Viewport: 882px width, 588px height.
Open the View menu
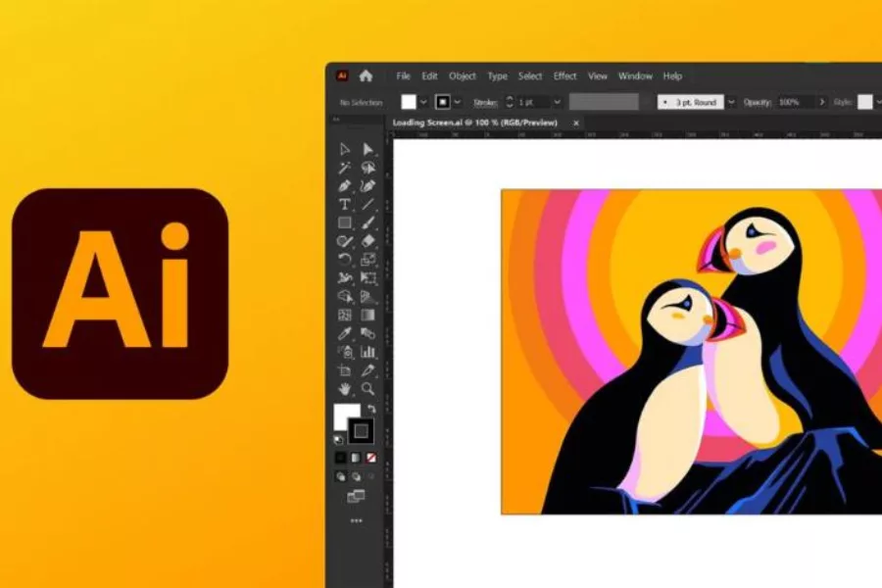click(598, 76)
